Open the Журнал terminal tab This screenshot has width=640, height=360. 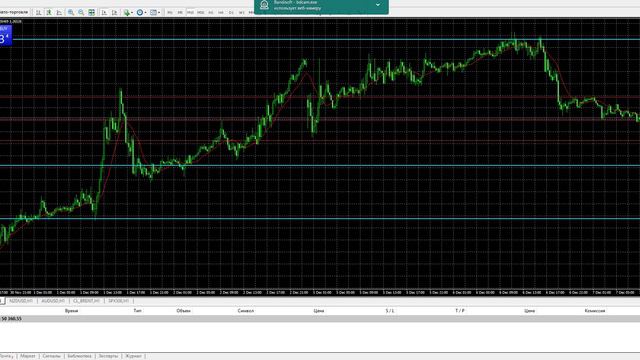133,356
